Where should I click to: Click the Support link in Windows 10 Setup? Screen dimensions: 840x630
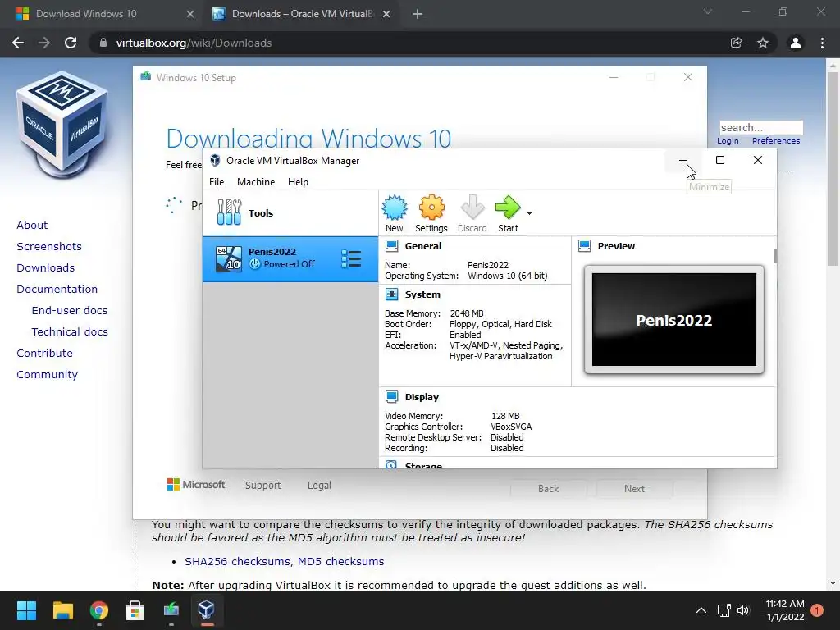(263, 486)
